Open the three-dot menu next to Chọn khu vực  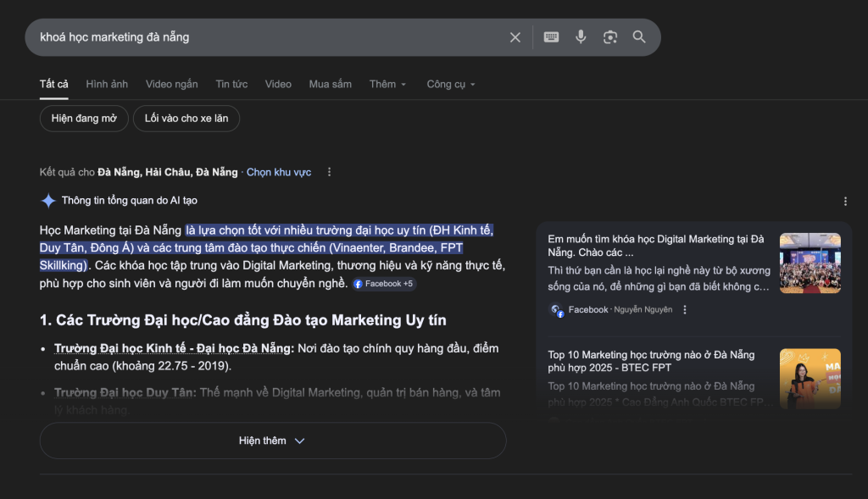click(x=329, y=172)
